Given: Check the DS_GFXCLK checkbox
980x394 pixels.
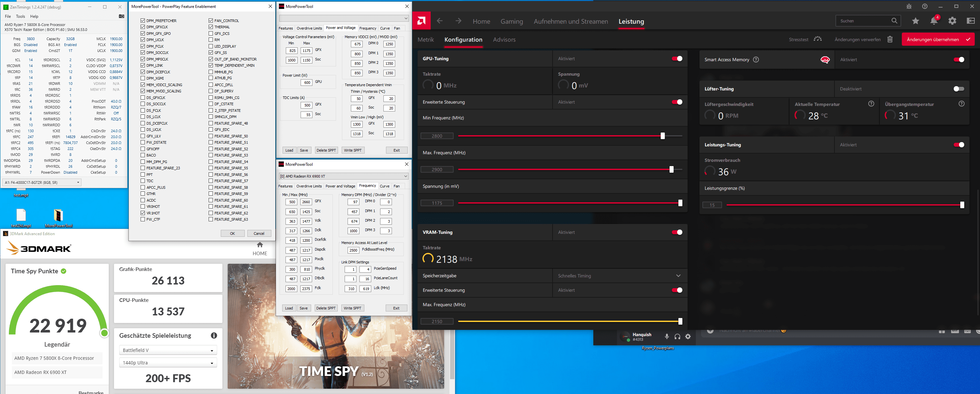Looking at the screenshot, I should pos(143,97).
